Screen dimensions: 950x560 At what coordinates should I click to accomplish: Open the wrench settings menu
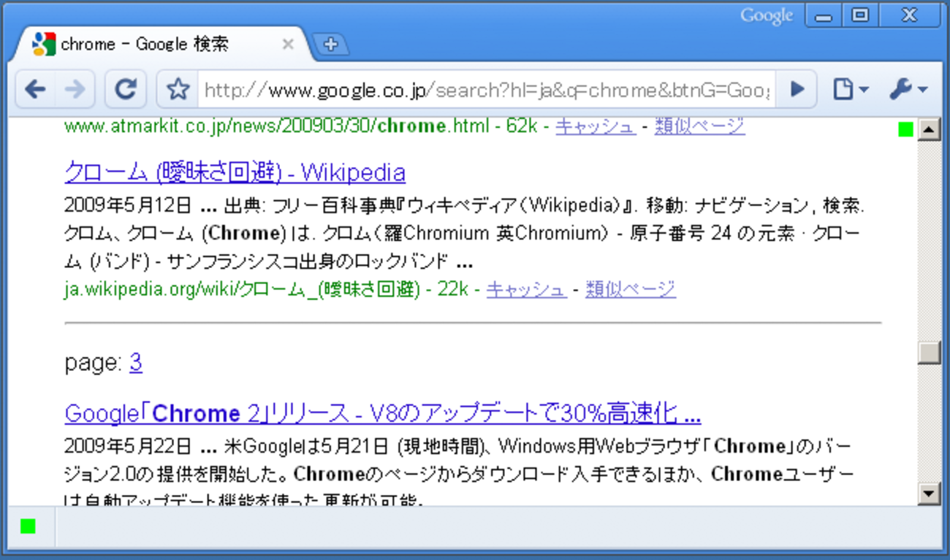coord(908,89)
